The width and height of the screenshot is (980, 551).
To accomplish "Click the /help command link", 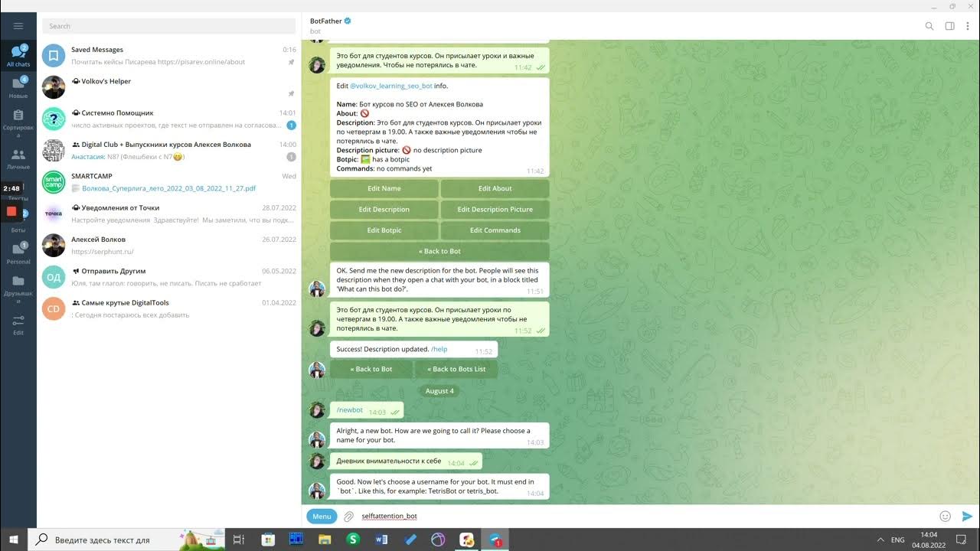I will 439,349.
